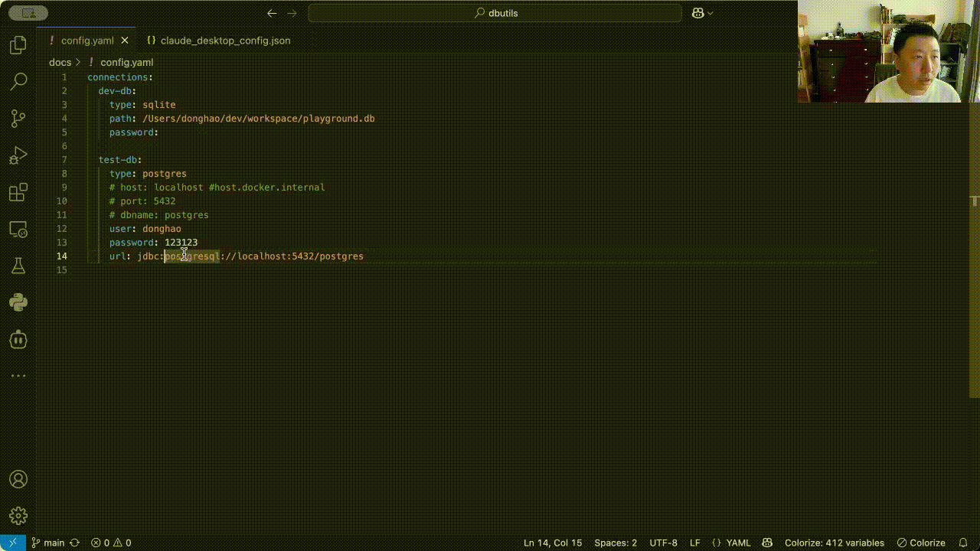Image resolution: width=980 pixels, height=551 pixels.
Task: Click the Accounts icon
Action: click(18, 480)
